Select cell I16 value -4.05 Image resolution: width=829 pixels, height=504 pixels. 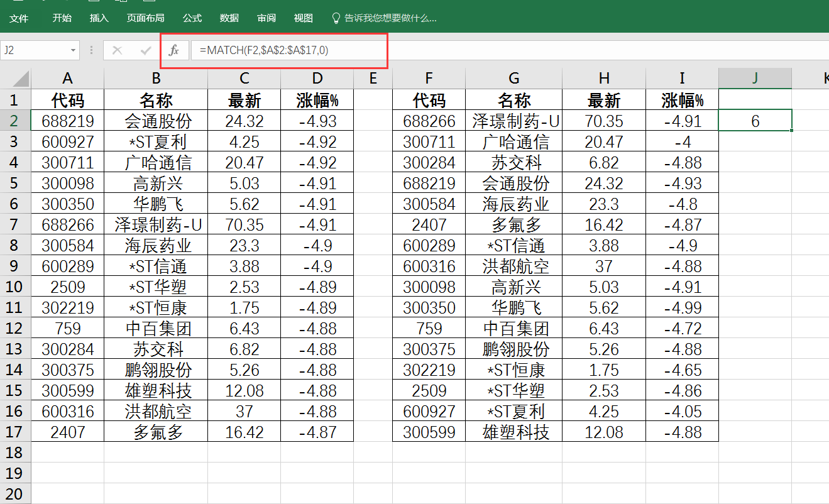click(x=682, y=411)
